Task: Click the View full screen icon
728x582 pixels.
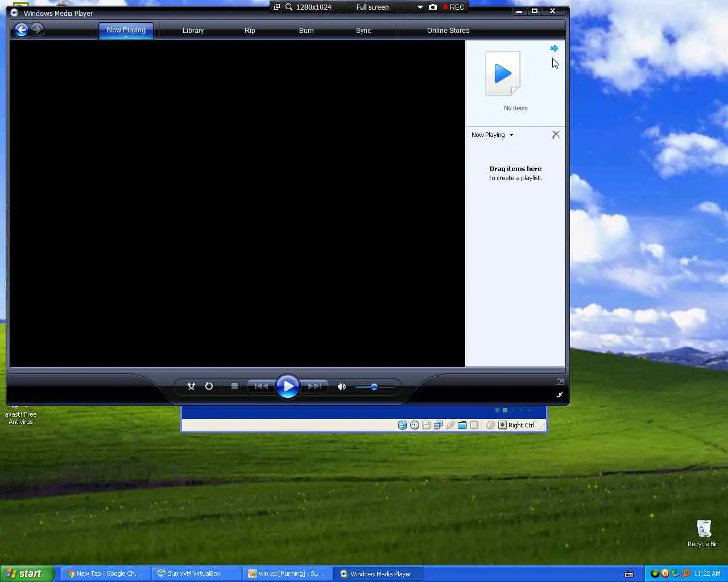Action: click(x=560, y=382)
